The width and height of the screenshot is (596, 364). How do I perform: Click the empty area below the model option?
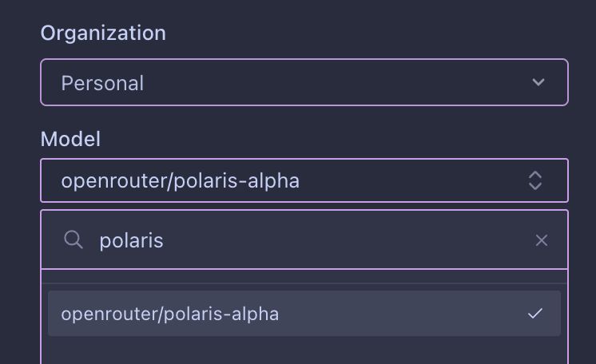[304, 351]
